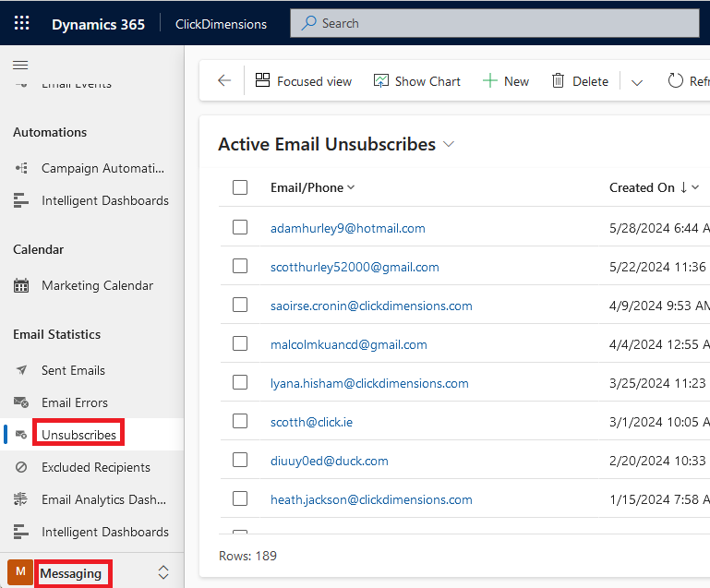Open the heath.jackson@clickdimensions.com record link

[x=371, y=499]
